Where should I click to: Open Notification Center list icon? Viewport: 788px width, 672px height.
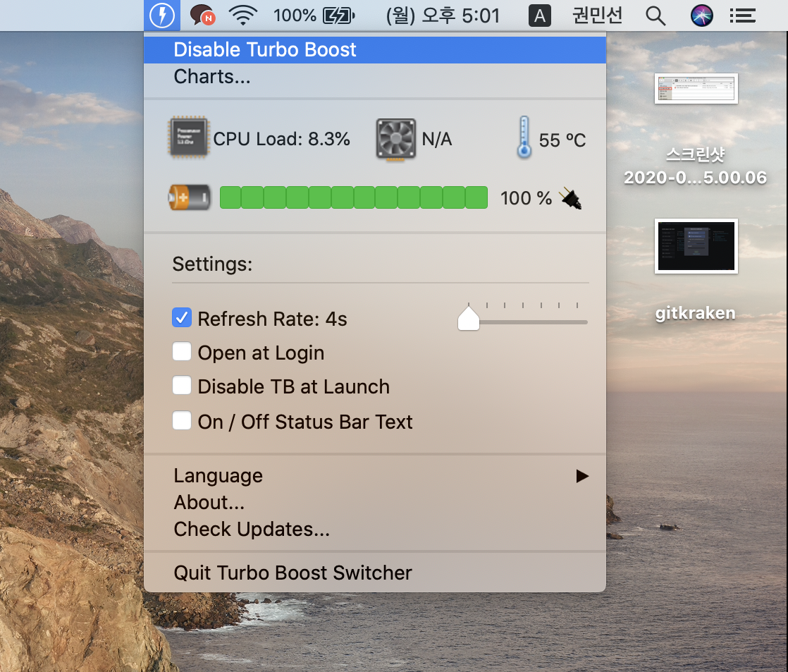[x=742, y=16]
